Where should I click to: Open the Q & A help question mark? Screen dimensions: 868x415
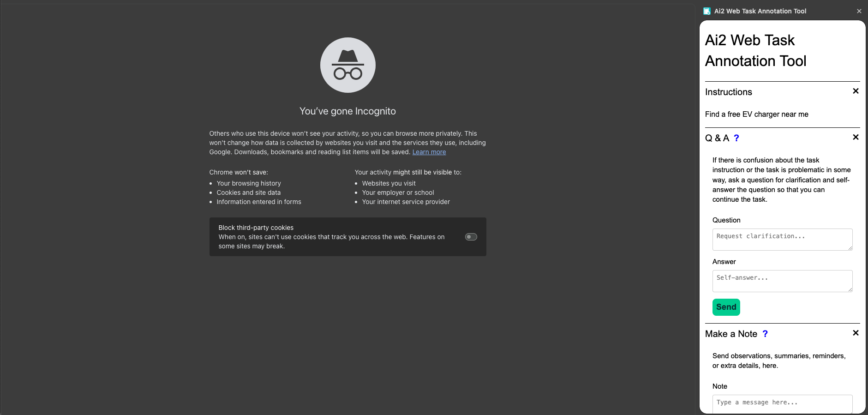click(x=736, y=138)
